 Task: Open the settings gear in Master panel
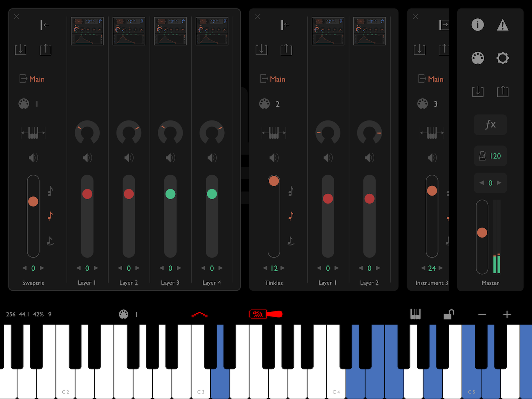click(503, 58)
